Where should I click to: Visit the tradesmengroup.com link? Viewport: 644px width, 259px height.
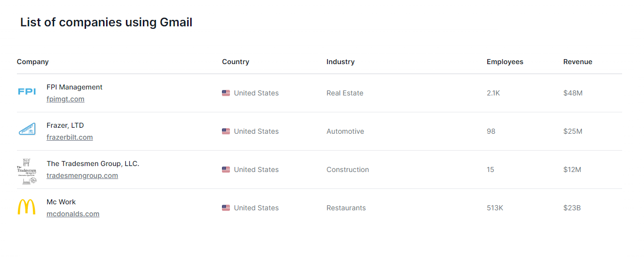point(82,175)
